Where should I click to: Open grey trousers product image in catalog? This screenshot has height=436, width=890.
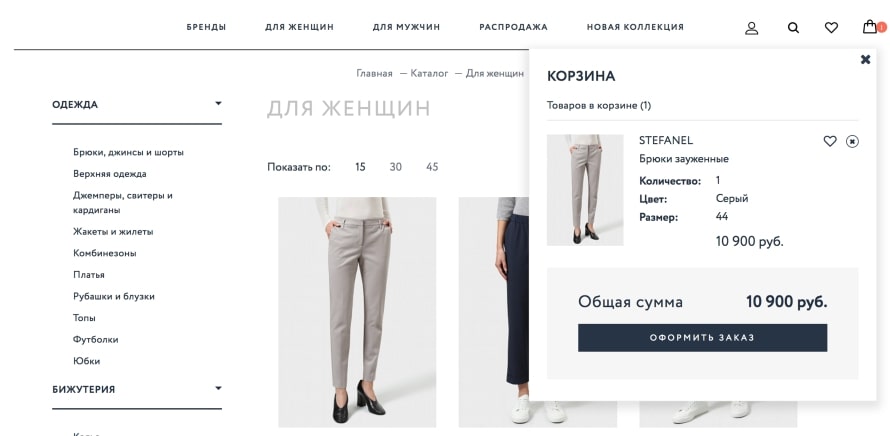click(x=357, y=312)
